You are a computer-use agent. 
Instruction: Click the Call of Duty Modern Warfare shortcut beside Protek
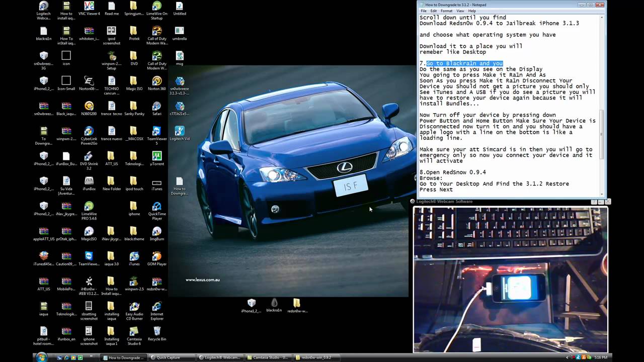click(x=157, y=36)
